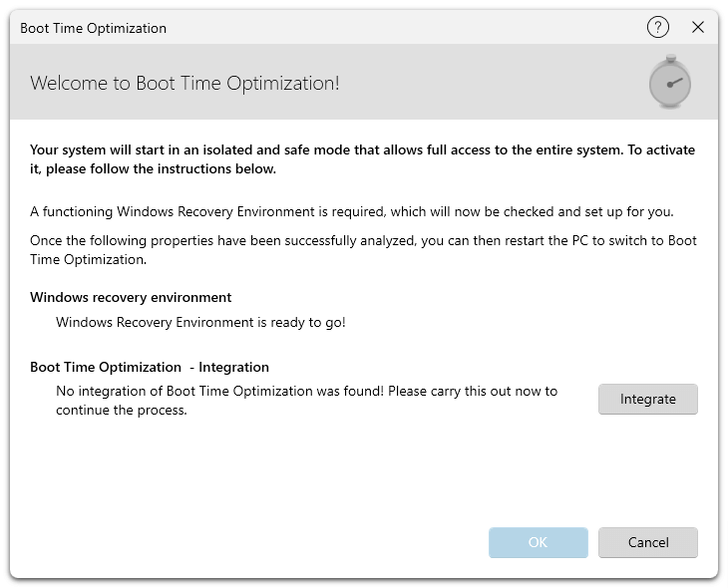
Task: Click the 'Once the following properties' paragraph
Action: tap(363, 250)
